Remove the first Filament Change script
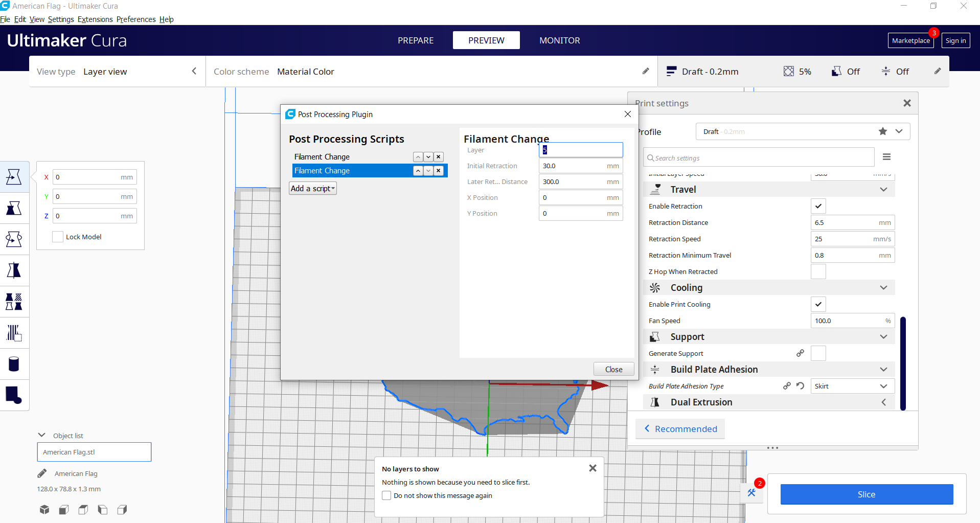 (439, 157)
